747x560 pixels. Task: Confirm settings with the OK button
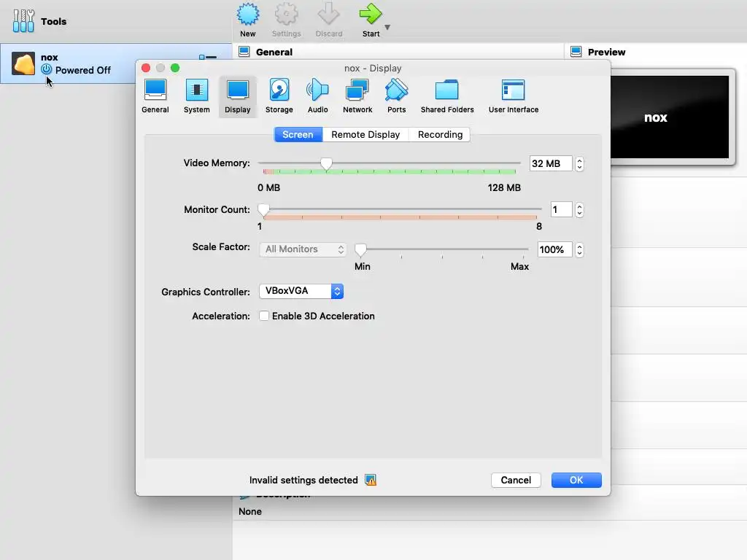[576, 480]
